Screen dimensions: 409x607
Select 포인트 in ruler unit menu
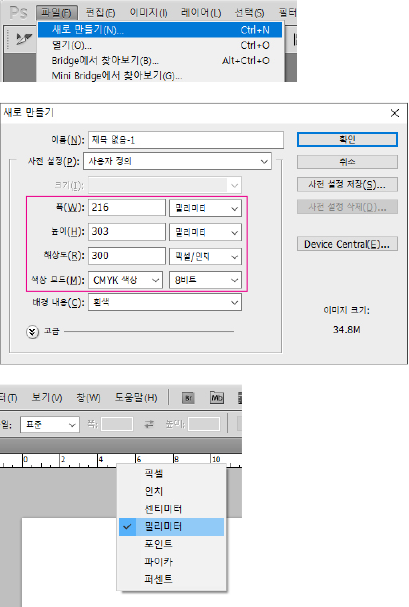171,544
